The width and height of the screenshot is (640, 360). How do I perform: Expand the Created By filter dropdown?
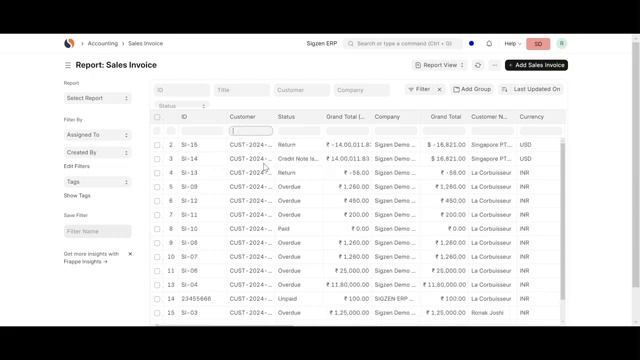point(98,152)
